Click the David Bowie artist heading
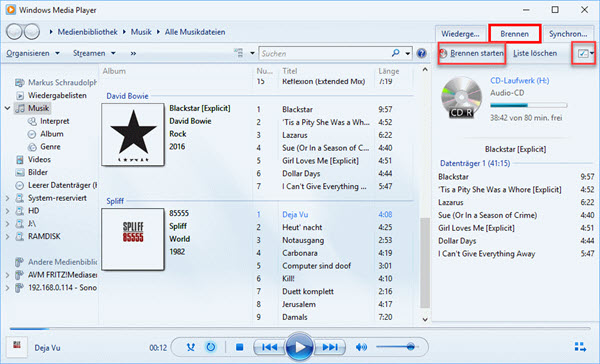600x364 pixels. tap(127, 96)
